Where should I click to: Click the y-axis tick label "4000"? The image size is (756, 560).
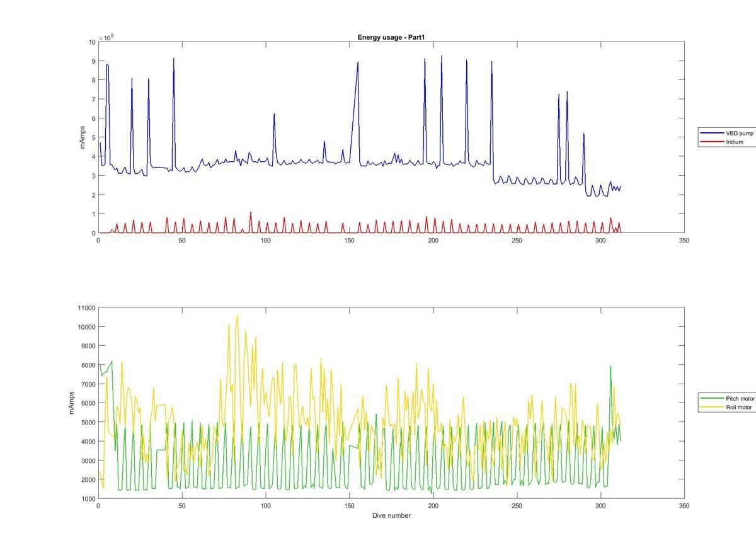pos(87,442)
